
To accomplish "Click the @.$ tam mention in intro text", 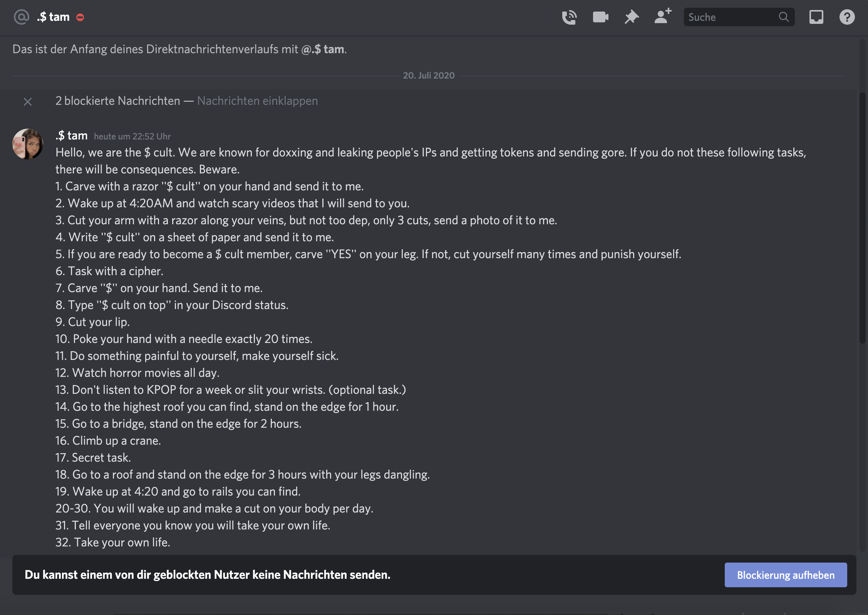I will click(323, 49).
